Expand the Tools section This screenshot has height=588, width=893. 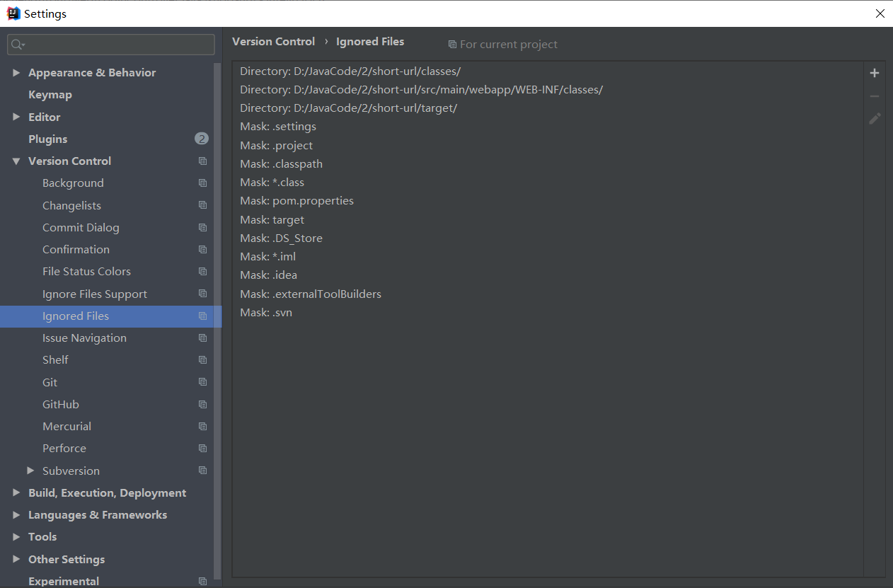(16, 537)
